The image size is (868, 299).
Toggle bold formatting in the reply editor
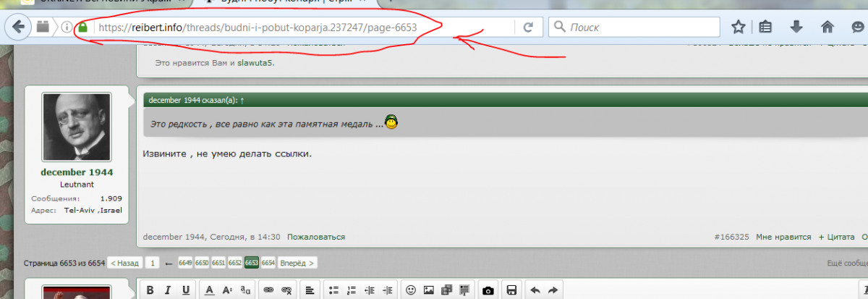tap(150, 290)
